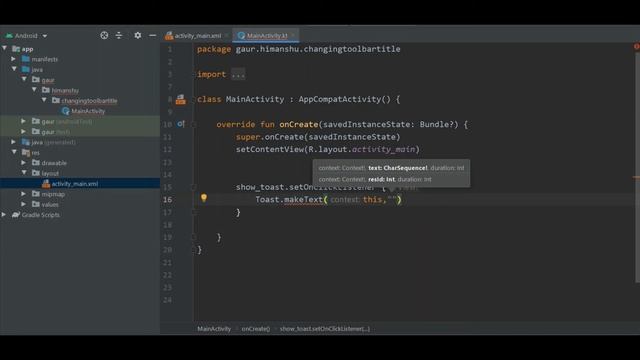Click 'super' on line 11
Image resolution: width=640 pixels, height=360 pixels.
coord(248,137)
